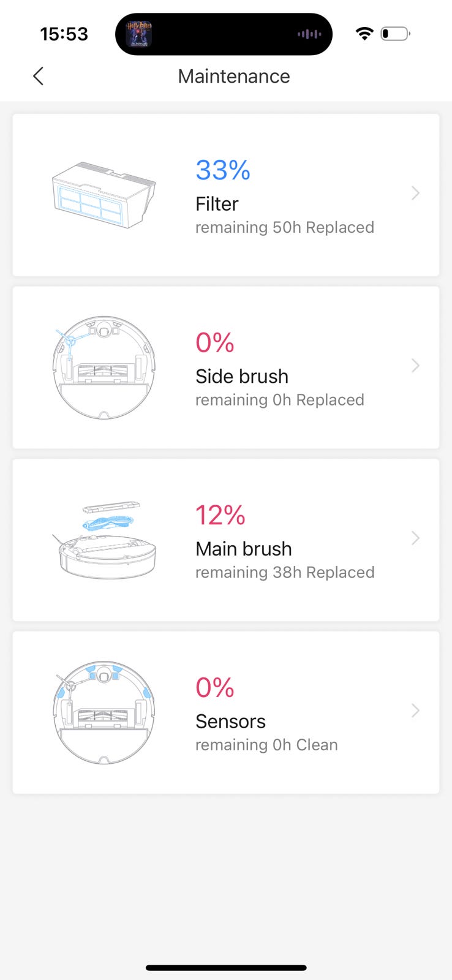This screenshot has height=980, width=452.
Task: Tap the 33% filter life value
Action: (x=223, y=170)
